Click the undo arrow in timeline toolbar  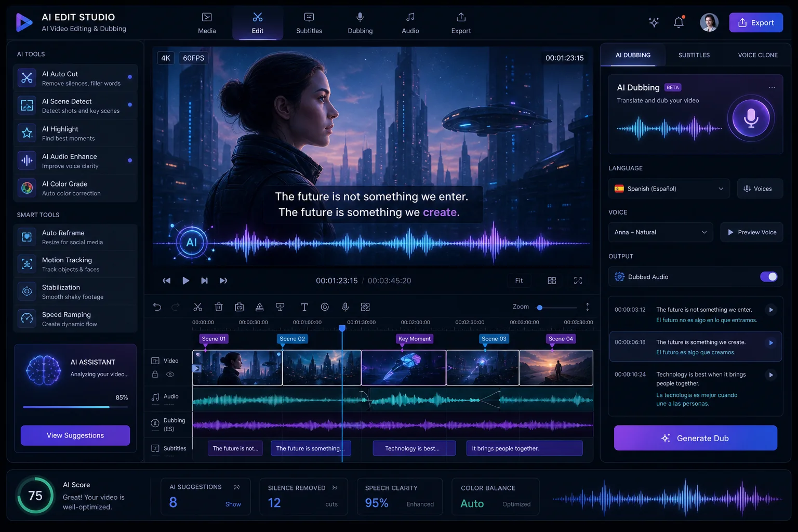coord(157,307)
